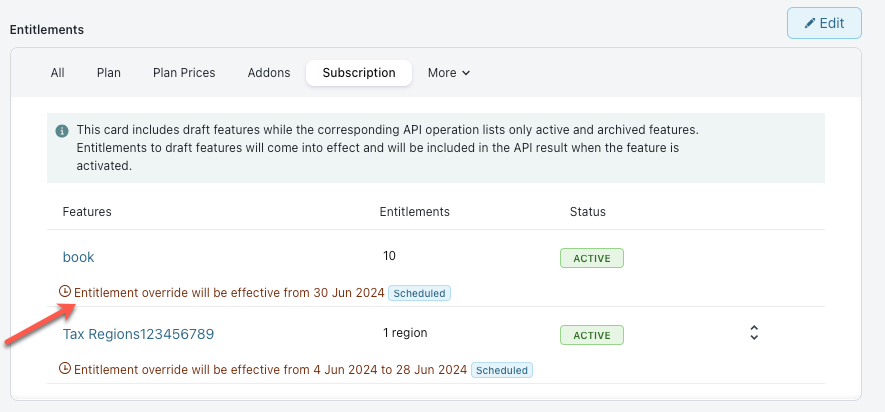Click the info icon in the notice banner
This screenshot has width=885, height=412.
pos(63,131)
